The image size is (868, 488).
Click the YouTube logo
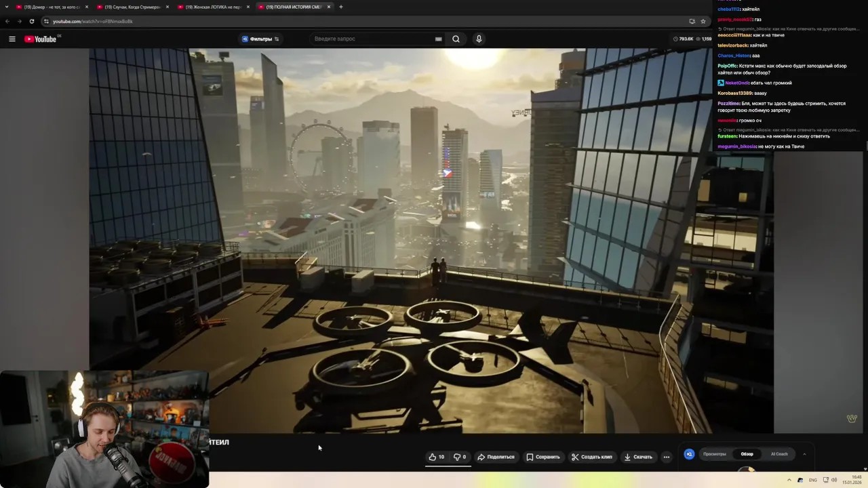41,39
